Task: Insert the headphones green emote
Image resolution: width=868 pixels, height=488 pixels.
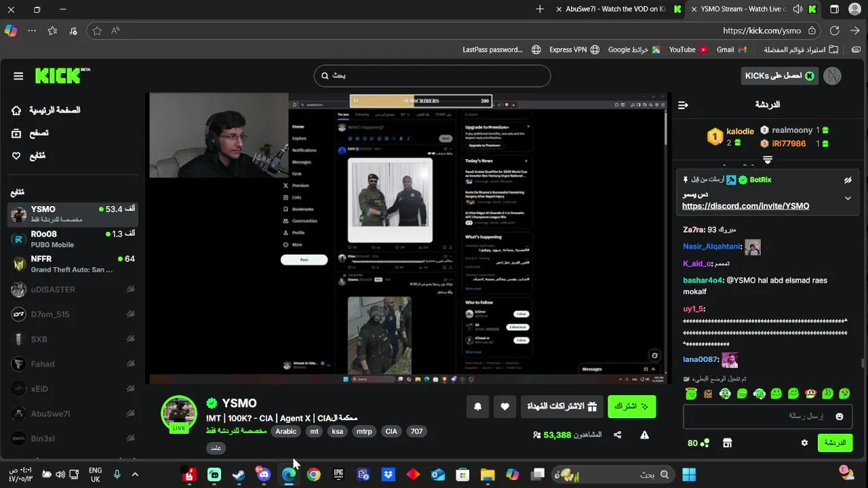Action: tap(759, 394)
